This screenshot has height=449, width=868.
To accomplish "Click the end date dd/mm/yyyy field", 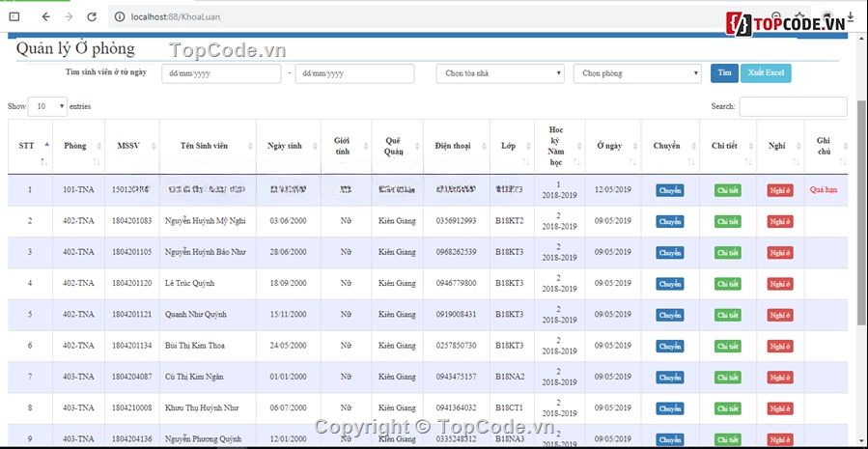I will [x=355, y=73].
